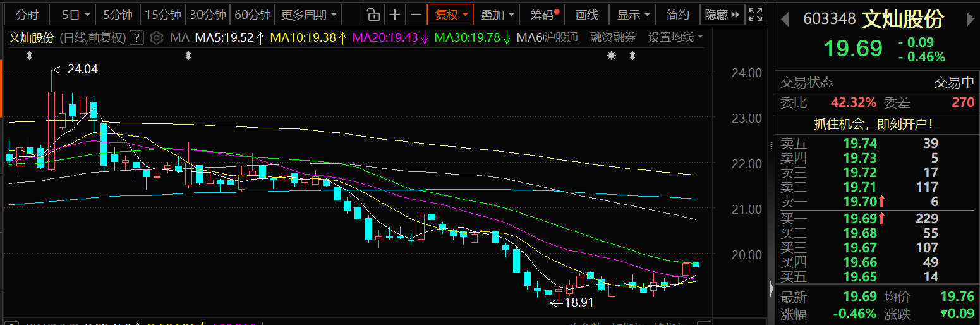This screenshot has height=325, width=980.
Task: Go to next stock with right arrow
Action: click(x=971, y=20)
